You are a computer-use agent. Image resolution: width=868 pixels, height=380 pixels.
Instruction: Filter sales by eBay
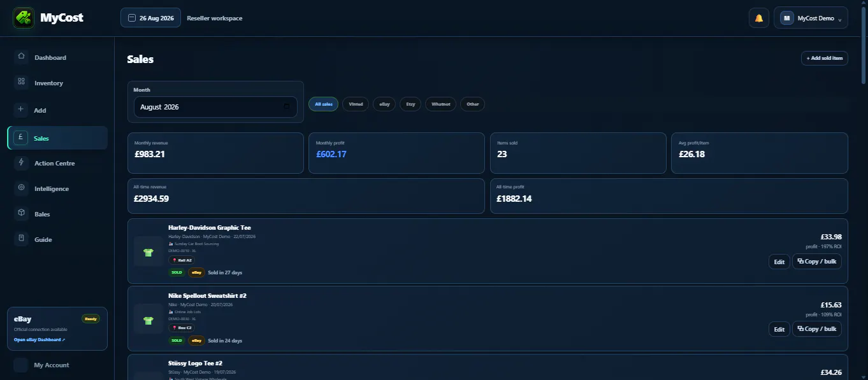pyautogui.click(x=384, y=104)
